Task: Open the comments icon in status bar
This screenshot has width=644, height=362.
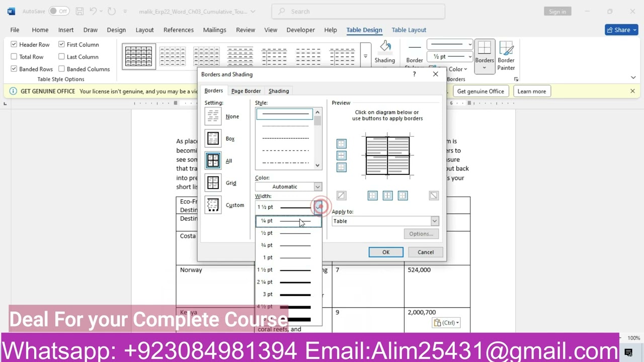Action: coord(628,352)
